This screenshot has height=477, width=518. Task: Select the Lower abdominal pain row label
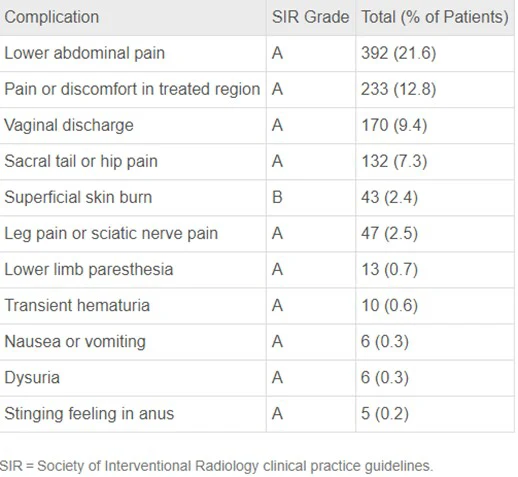[85, 53]
